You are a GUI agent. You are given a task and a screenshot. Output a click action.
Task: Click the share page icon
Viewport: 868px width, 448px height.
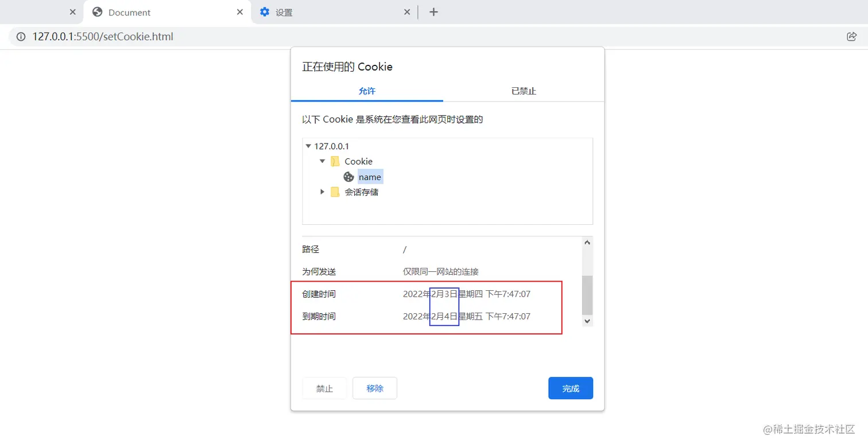point(852,36)
